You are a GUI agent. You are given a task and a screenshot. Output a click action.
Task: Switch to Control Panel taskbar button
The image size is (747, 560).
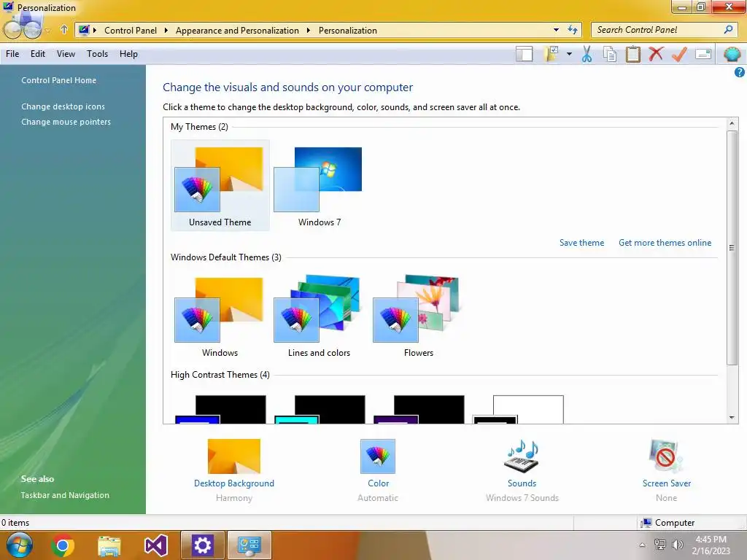coord(249,545)
